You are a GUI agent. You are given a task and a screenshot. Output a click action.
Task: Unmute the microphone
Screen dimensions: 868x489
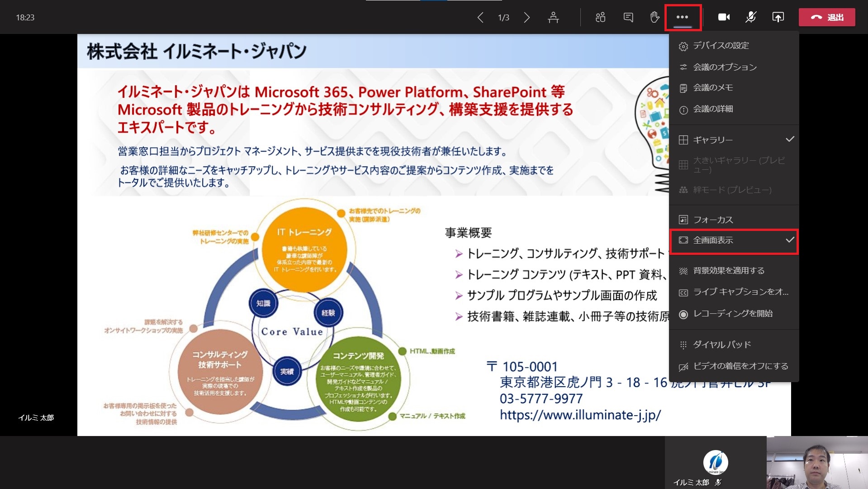click(x=751, y=18)
